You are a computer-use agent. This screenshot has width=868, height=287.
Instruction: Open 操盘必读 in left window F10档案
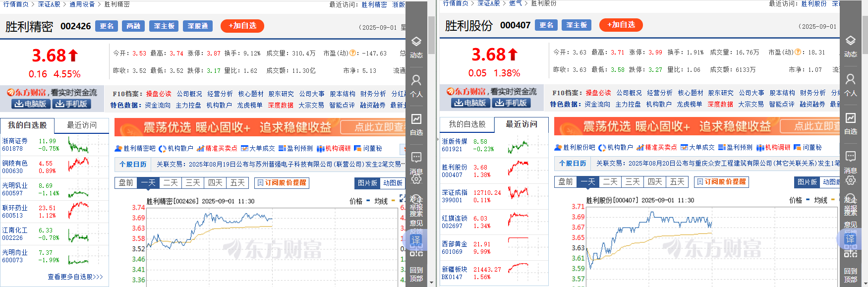[x=159, y=94]
